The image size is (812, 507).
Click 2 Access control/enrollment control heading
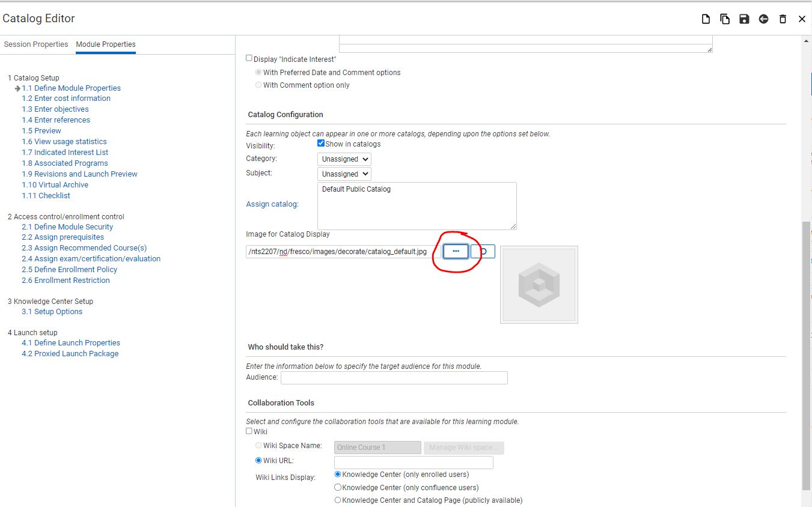point(66,217)
